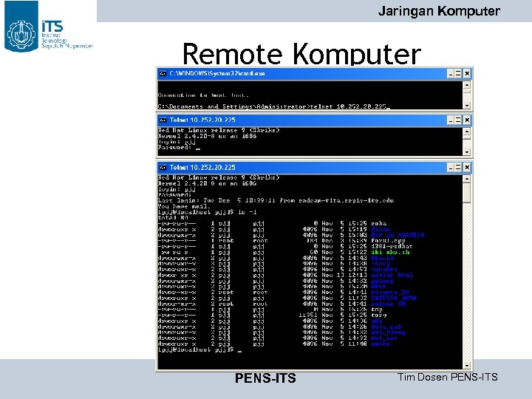
Task: Click 'Connection to host lost.' line in cmd window
Action: (x=203, y=95)
